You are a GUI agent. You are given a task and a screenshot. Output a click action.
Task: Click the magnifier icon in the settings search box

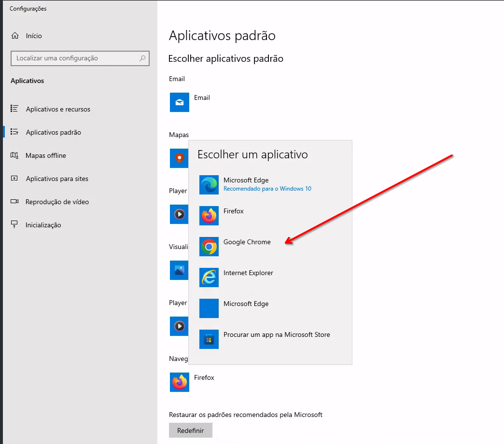tap(142, 58)
